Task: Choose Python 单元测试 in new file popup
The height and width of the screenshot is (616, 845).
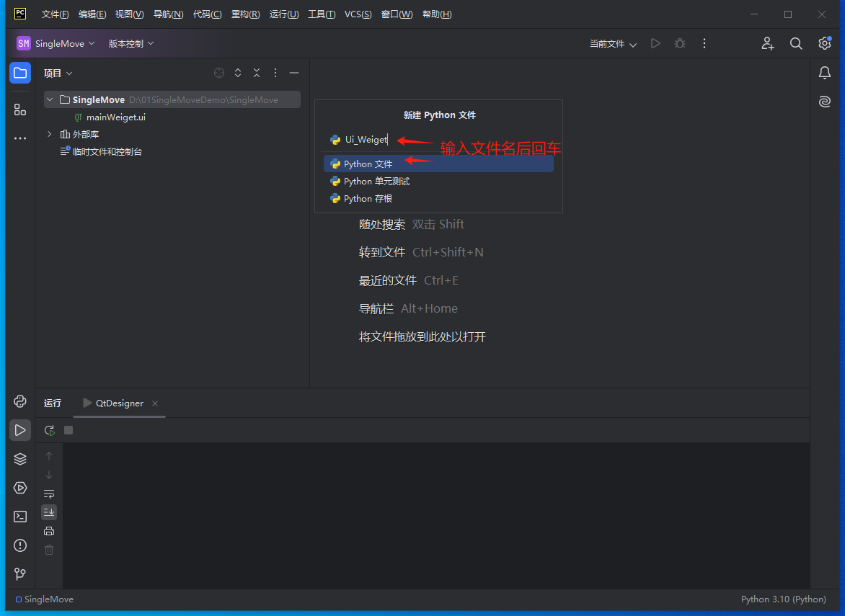Action: point(438,182)
